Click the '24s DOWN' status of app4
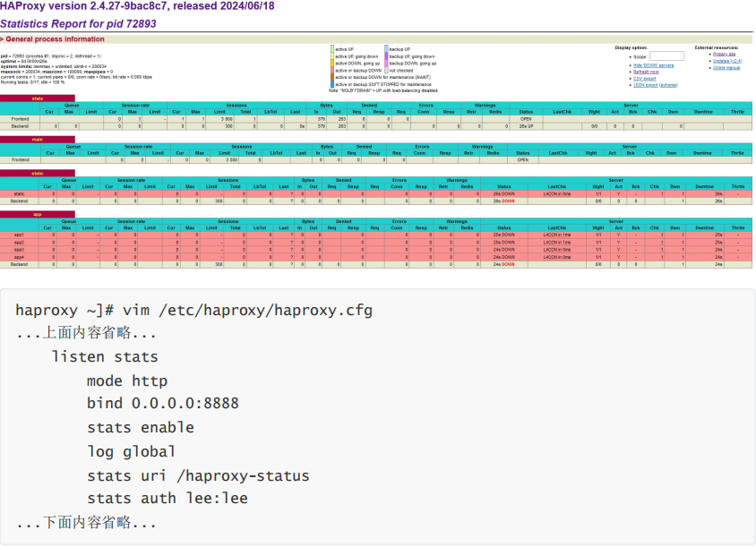 click(503, 257)
